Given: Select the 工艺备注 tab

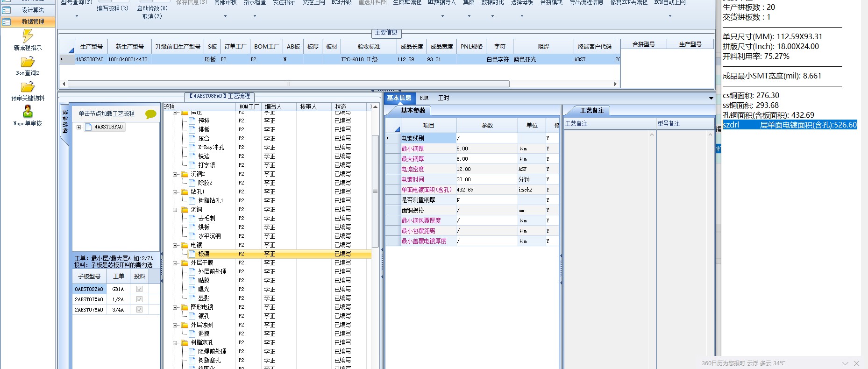Looking at the screenshot, I should click(592, 111).
